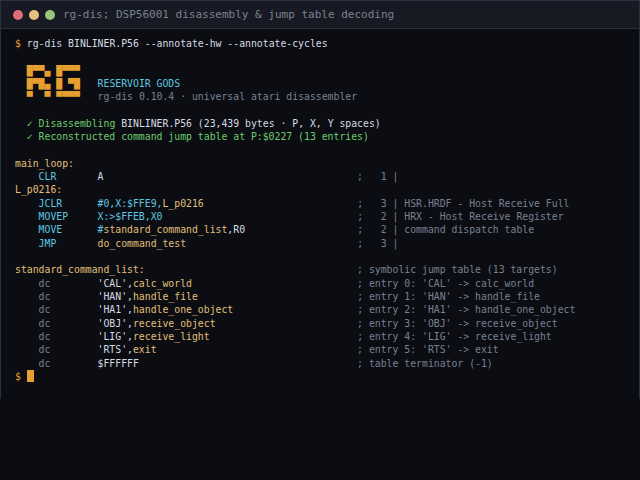This screenshot has width=640, height=480.
Task: Click the RG pixel logo
Action: [x=53, y=81]
